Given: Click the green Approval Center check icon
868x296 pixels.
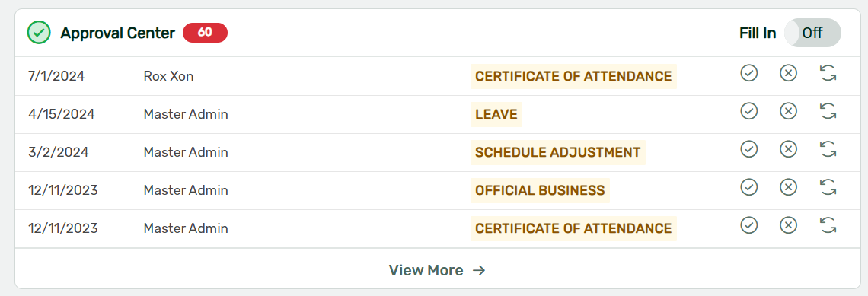Looking at the screenshot, I should pos(39,33).
